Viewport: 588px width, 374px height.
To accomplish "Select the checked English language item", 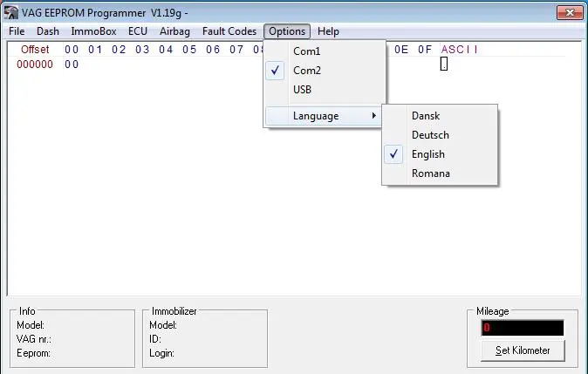I will click(428, 154).
